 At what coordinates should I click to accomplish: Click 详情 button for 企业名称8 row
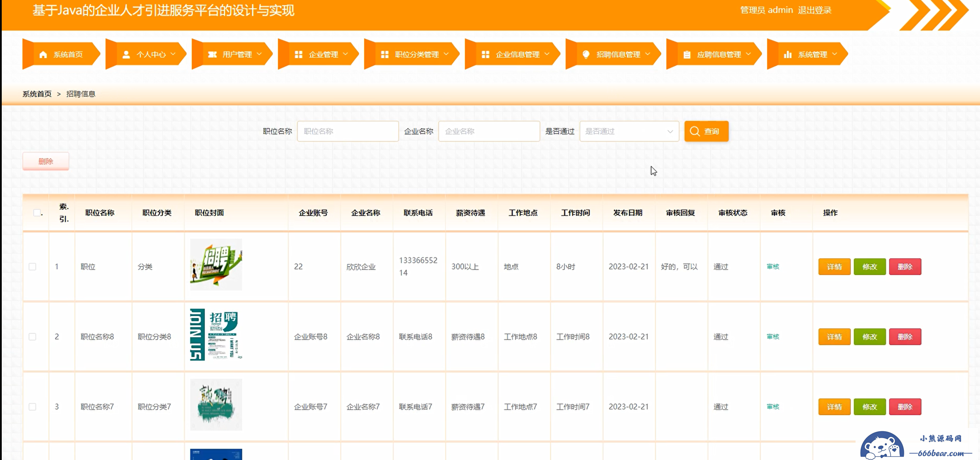pyautogui.click(x=834, y=337)
